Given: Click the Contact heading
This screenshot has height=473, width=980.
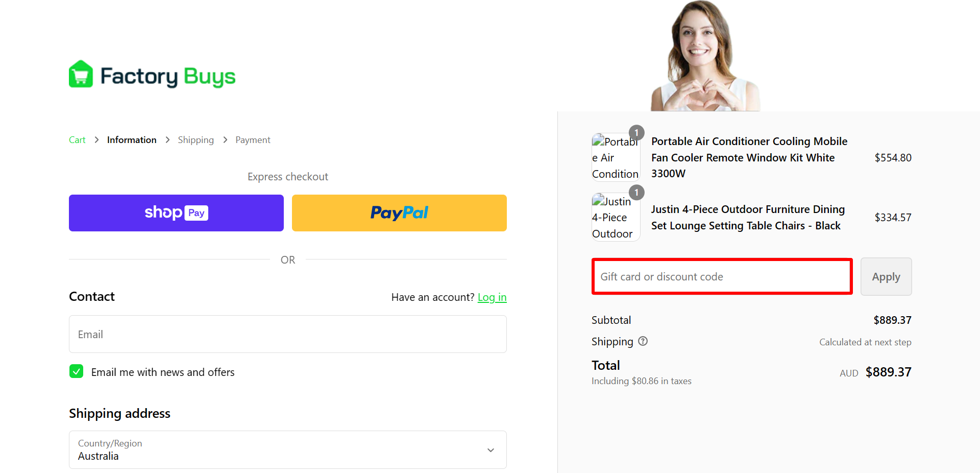Looking at the screenshot, I should (92, 297).
